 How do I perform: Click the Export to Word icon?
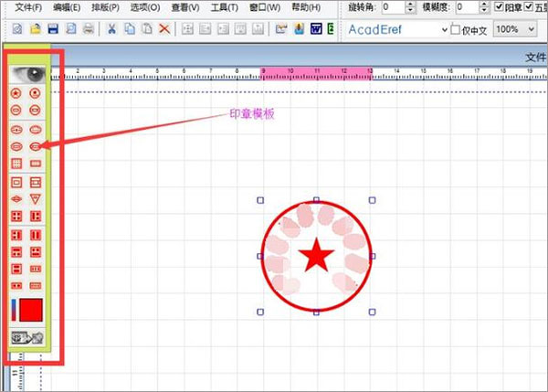point(316,28)
